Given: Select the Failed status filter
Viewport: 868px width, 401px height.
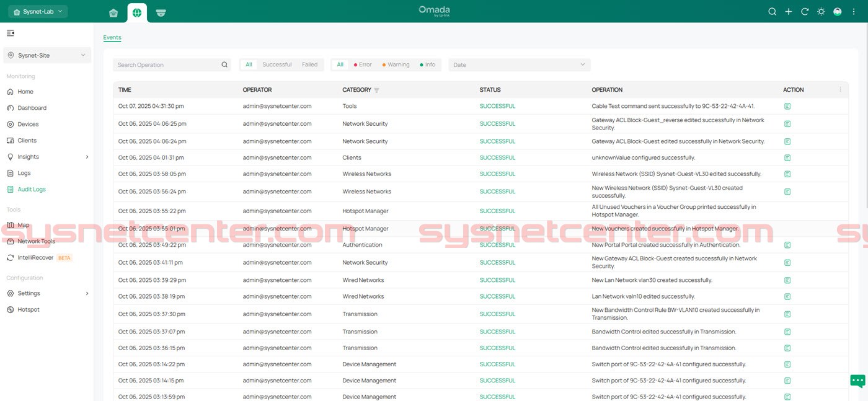Looking at the screenshot, I should pyautogui.click(x=309, y=64).
